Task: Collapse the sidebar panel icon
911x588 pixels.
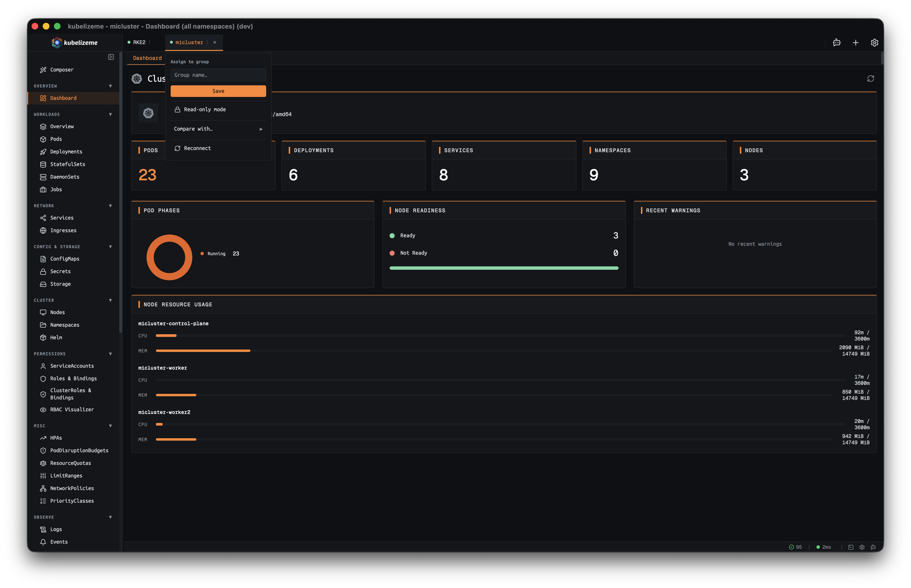Action: point(111,57)
